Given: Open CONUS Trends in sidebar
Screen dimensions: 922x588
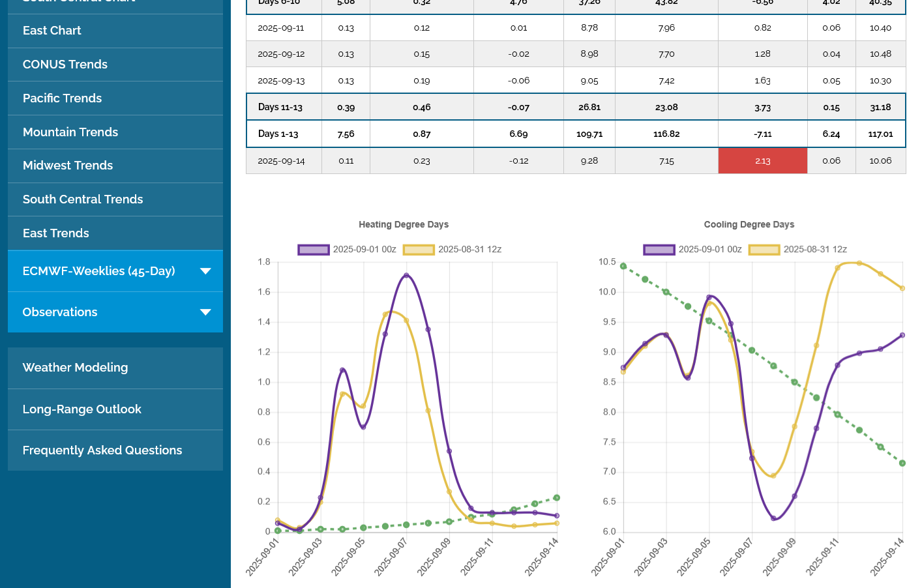Looking at the screenshot, I should (65, 65).
